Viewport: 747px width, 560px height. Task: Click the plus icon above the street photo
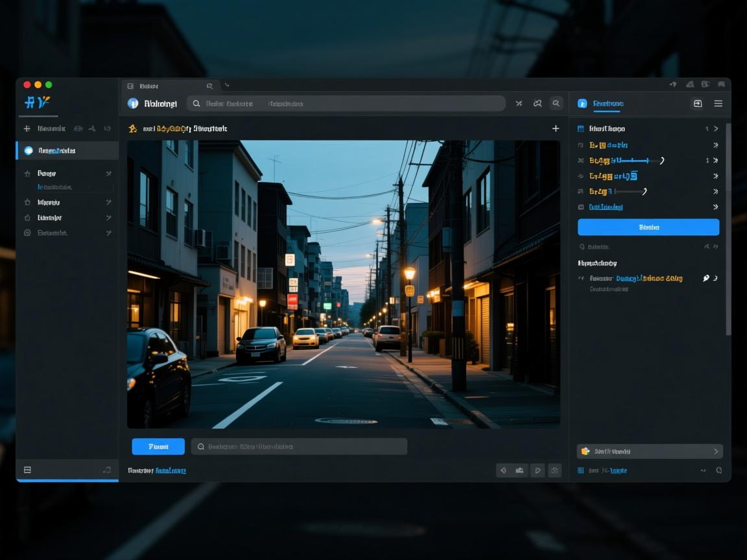tap(556, 129)
